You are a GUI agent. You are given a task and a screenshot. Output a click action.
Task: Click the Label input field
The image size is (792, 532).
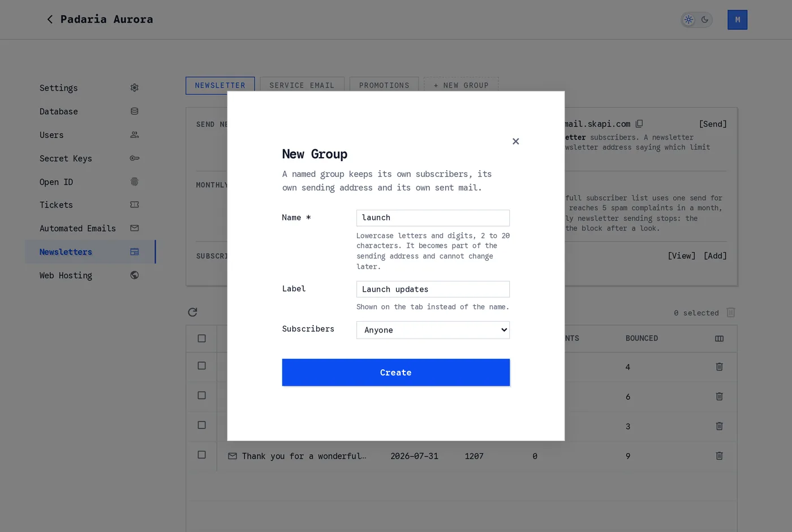(x=433, y=289)
